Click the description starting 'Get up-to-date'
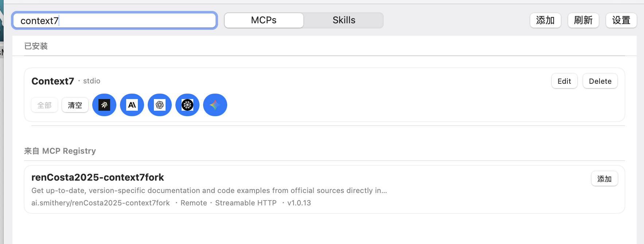The height and width of the screenshot is (244, 644). click(x=209, y=190)
